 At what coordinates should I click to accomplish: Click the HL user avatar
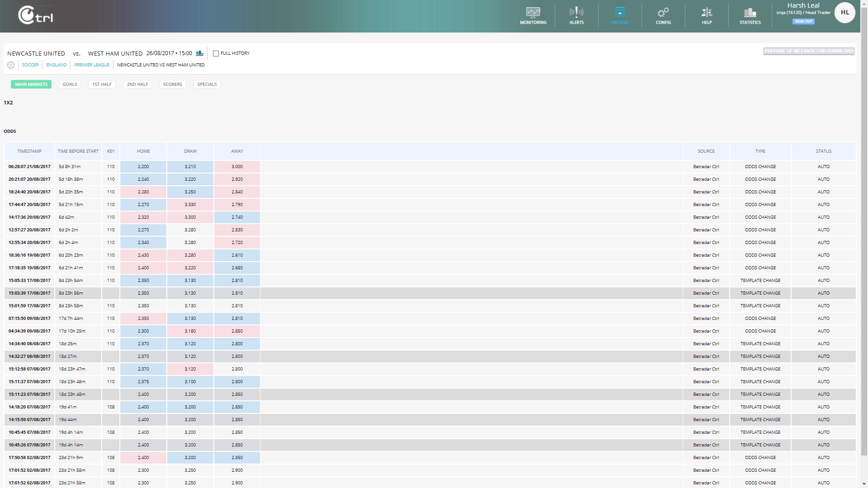coord(844,13)
